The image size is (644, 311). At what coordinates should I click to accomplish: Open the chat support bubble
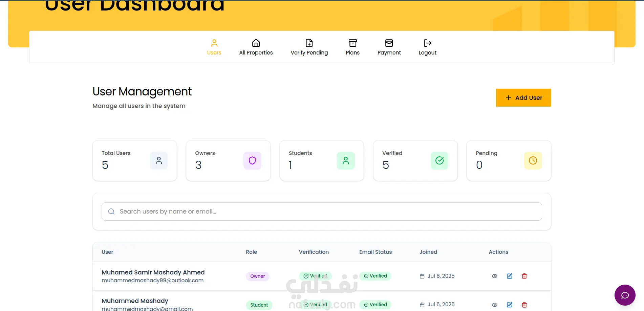tap(625, 295)
